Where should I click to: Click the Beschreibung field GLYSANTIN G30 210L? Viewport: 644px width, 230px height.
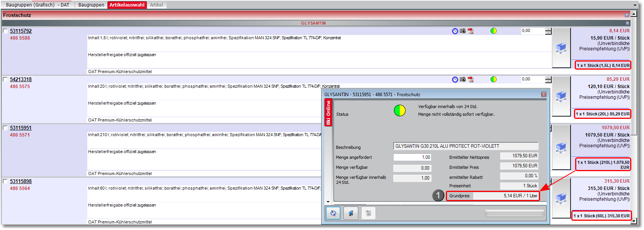pos(465,146)
